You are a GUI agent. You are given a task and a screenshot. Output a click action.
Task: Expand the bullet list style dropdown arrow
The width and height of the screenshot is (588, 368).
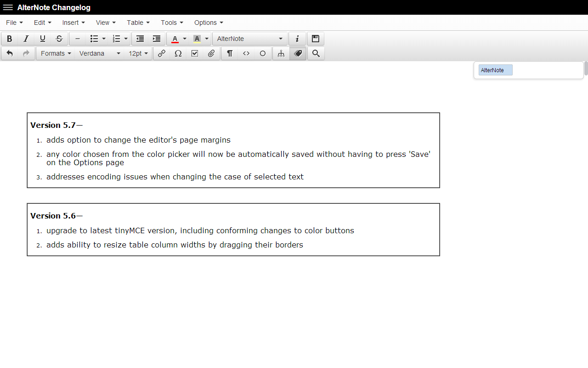pyautogui.click(x=104, y=39)
